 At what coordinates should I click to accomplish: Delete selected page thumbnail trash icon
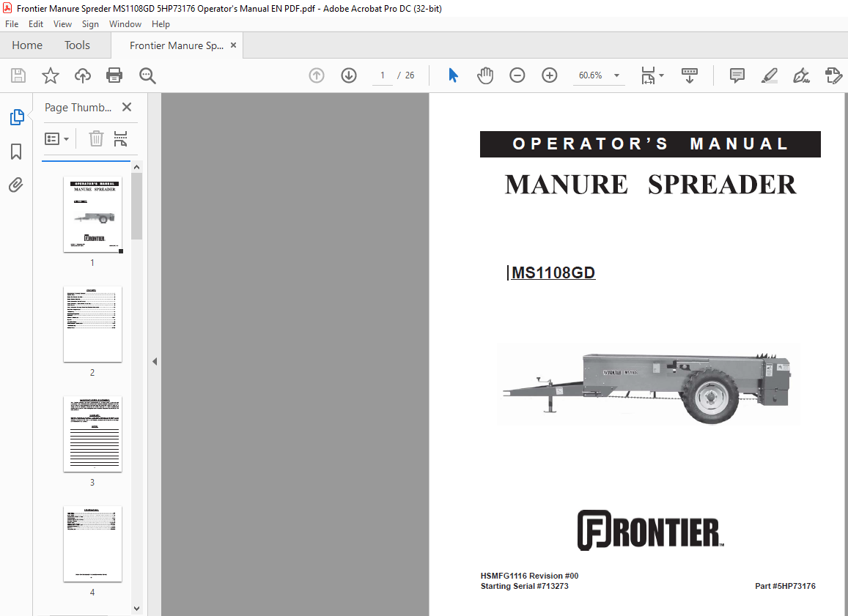(x=96, y=139)
